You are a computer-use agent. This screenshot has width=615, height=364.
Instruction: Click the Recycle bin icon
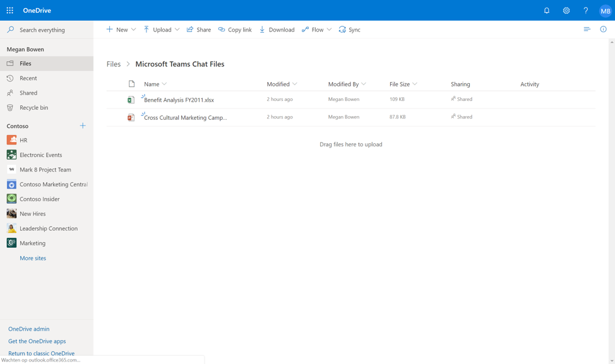tap(10, 108)
